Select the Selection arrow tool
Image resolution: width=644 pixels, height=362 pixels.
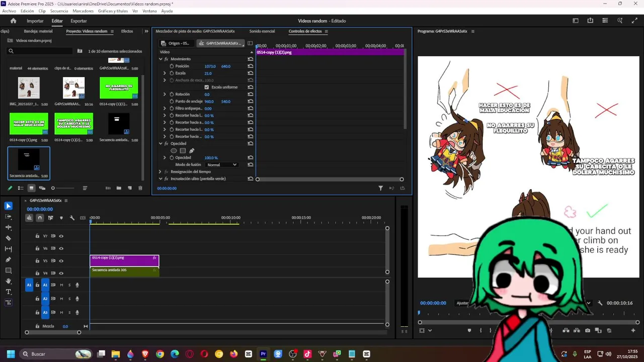[8, 206]
